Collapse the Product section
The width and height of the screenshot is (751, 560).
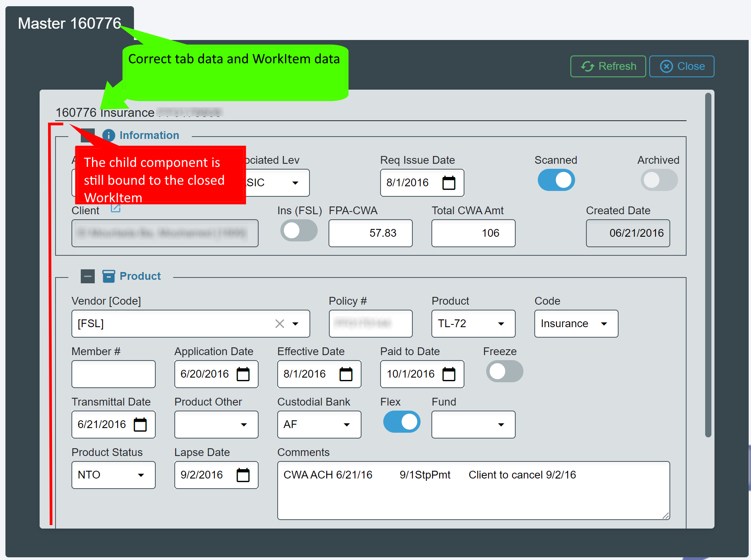88,276
